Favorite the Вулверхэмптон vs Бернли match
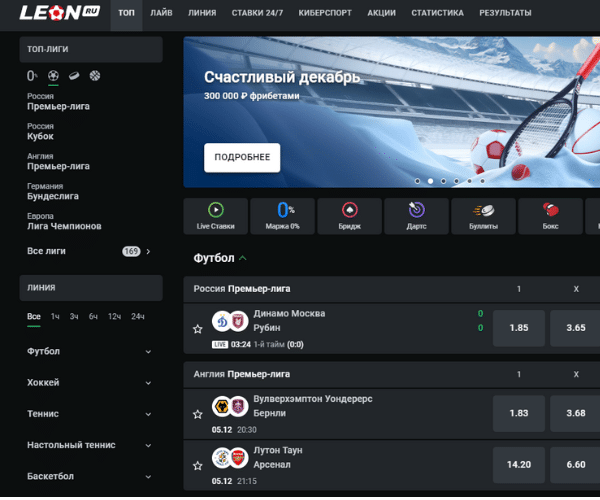600x500 pixels. (x=197, y=414)
